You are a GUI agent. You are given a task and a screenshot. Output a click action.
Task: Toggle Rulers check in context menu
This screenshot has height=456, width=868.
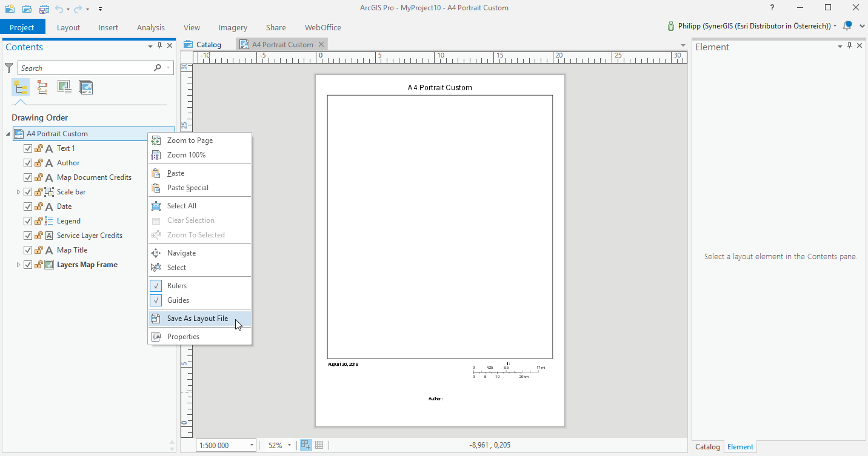[177, 286]
